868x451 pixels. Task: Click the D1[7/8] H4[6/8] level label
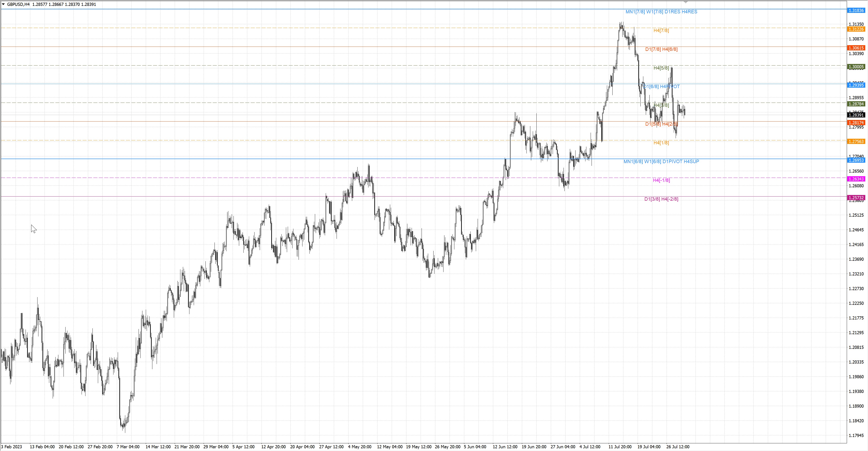point(661,49)
